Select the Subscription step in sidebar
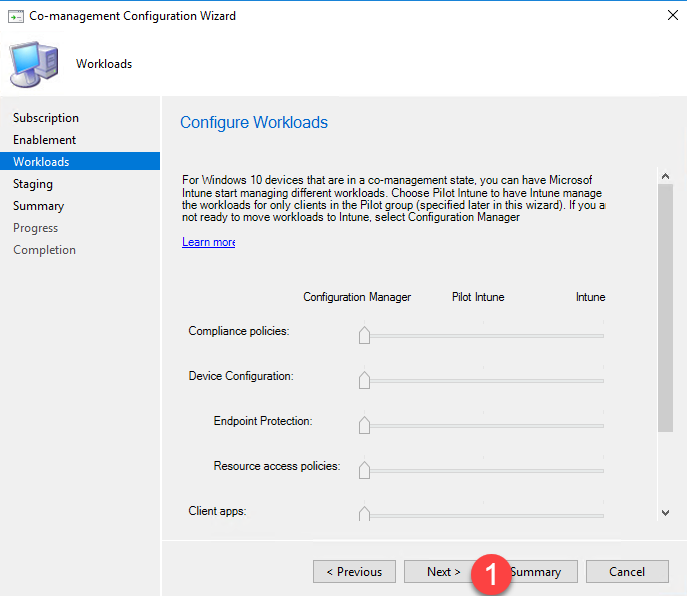 (x=46, y=118)
